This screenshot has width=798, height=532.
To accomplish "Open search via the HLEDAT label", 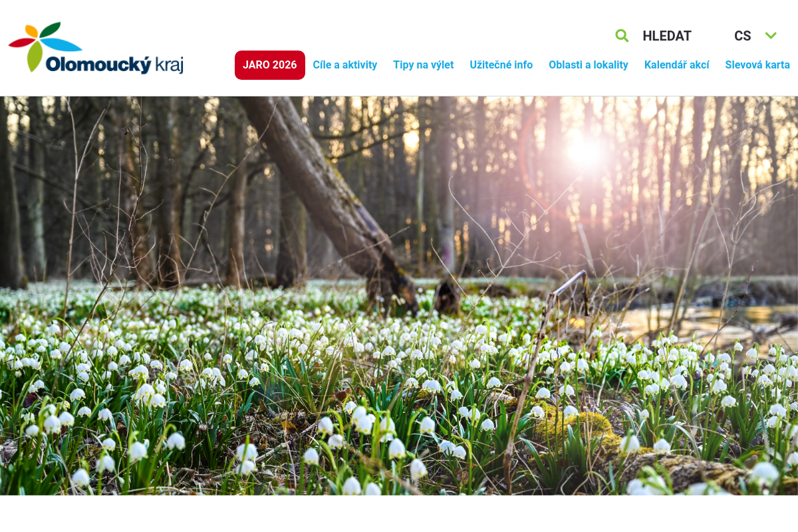I will (667, 36).
